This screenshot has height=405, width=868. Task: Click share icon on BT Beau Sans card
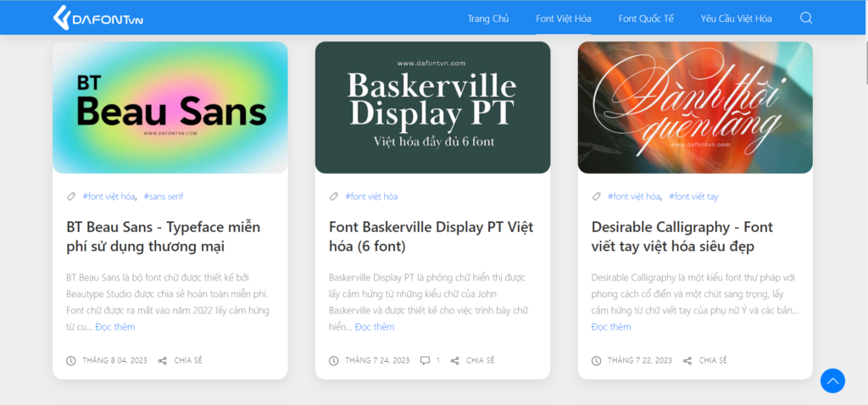point(162,361)
